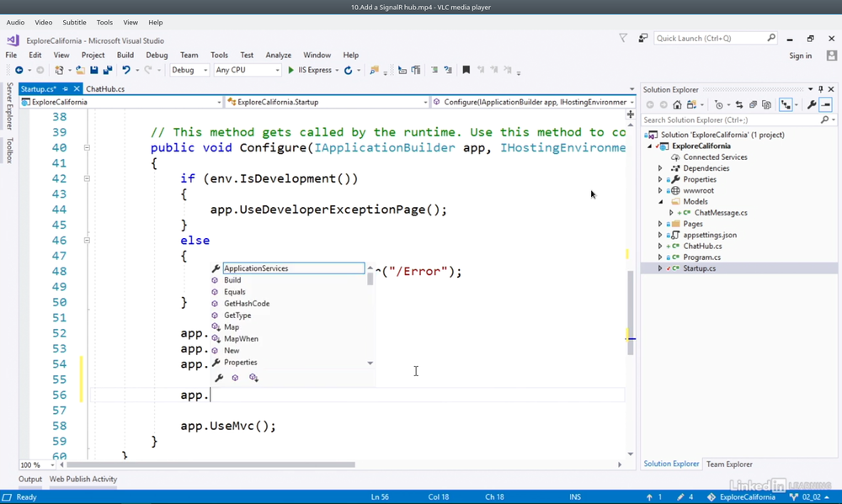Open Properties wrench in Solution Explorer toolbar
The image size is (842, 504).
[812, 104]
